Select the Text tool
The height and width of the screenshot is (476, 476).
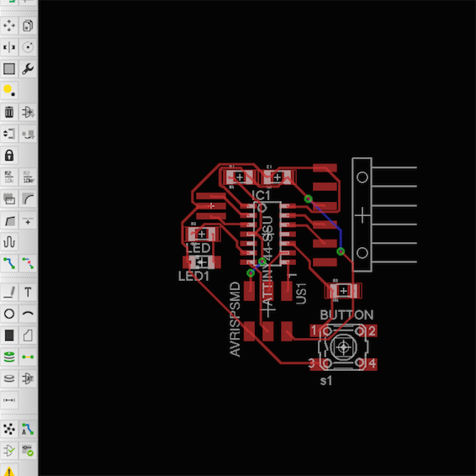click(28, 292)
